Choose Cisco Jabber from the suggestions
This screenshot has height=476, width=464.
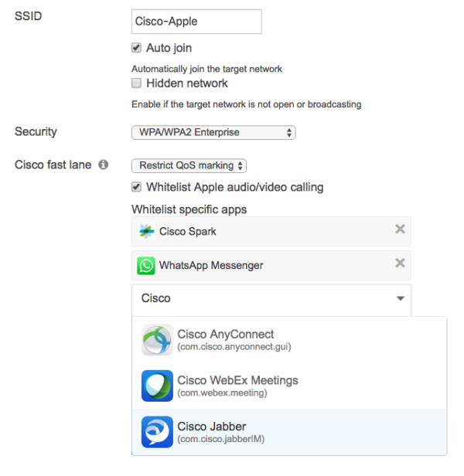(212, 427)
